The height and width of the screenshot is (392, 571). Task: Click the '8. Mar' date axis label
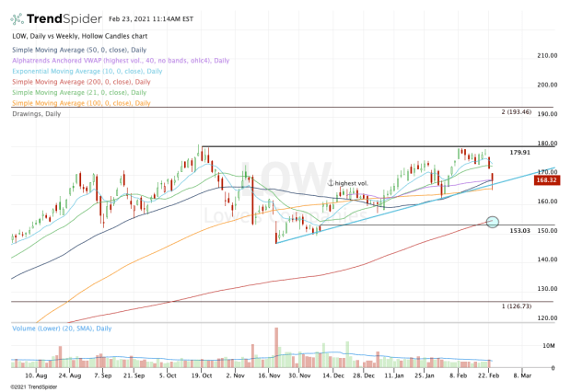point(522,375)
